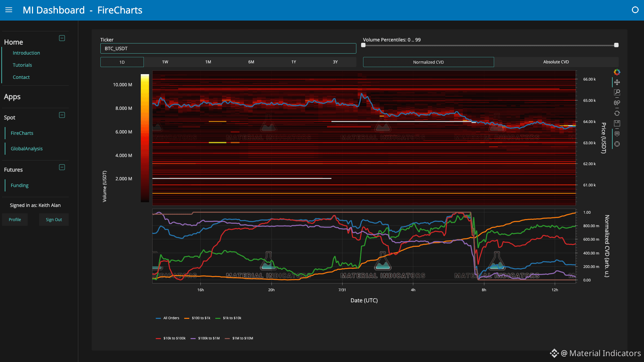Toggle the Crosshair tool
644x362 pixels.
point(617,144)
